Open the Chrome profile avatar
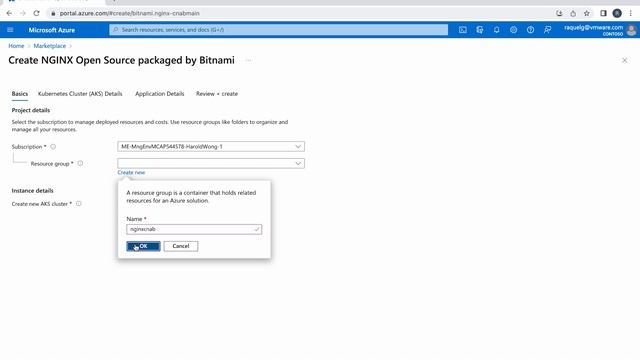The image size is (640, 360). [x=617, y=13]
